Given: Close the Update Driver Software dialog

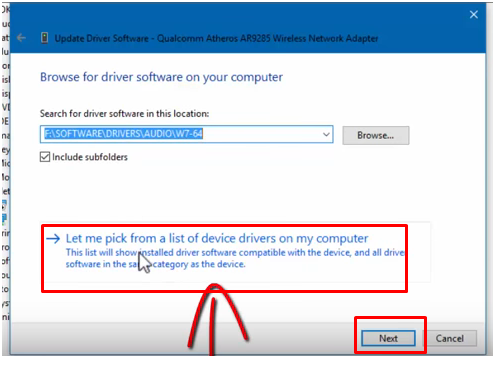Looking at the screenshot, I should [474, 14].
